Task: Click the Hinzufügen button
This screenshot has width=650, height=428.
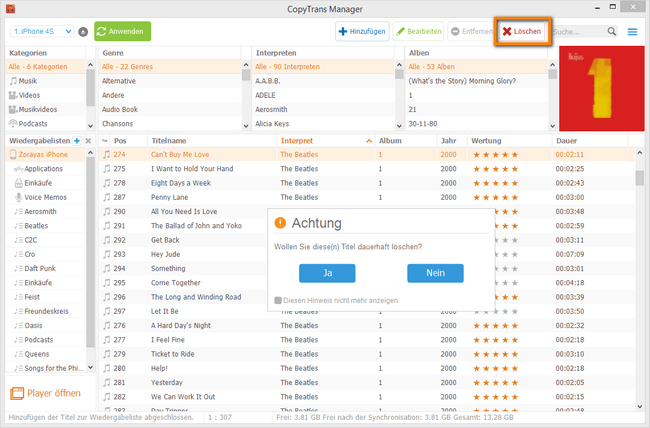Action: 362,32
